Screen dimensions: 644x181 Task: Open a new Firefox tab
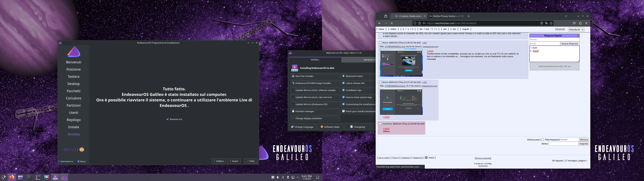point(469,16)
